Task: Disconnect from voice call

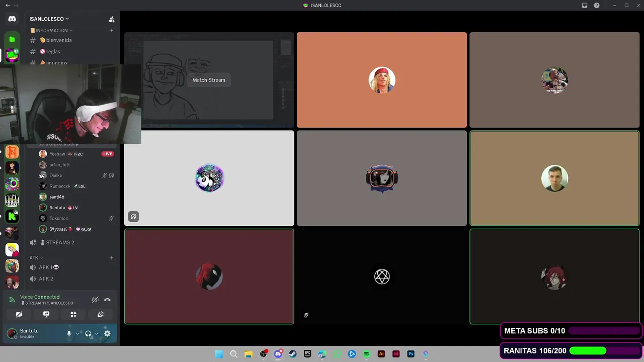Action: (107, 300)
